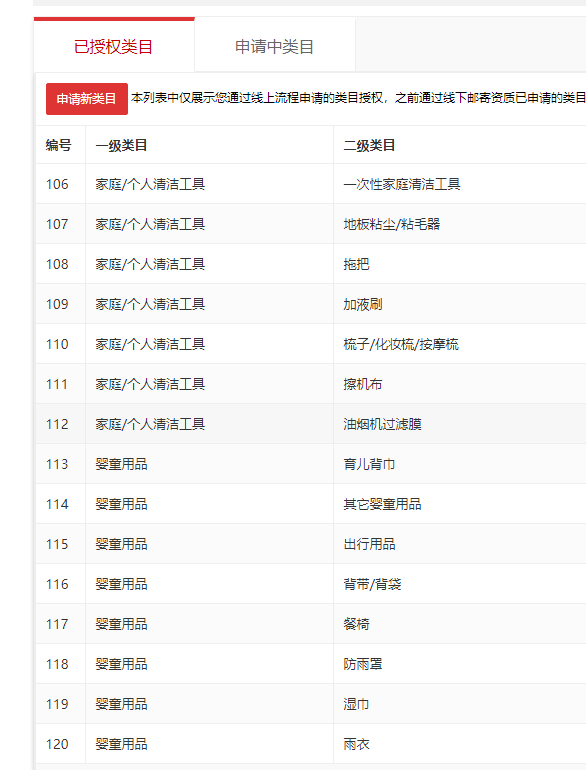Switch to the 已授权类目 tab

(113, 46)
